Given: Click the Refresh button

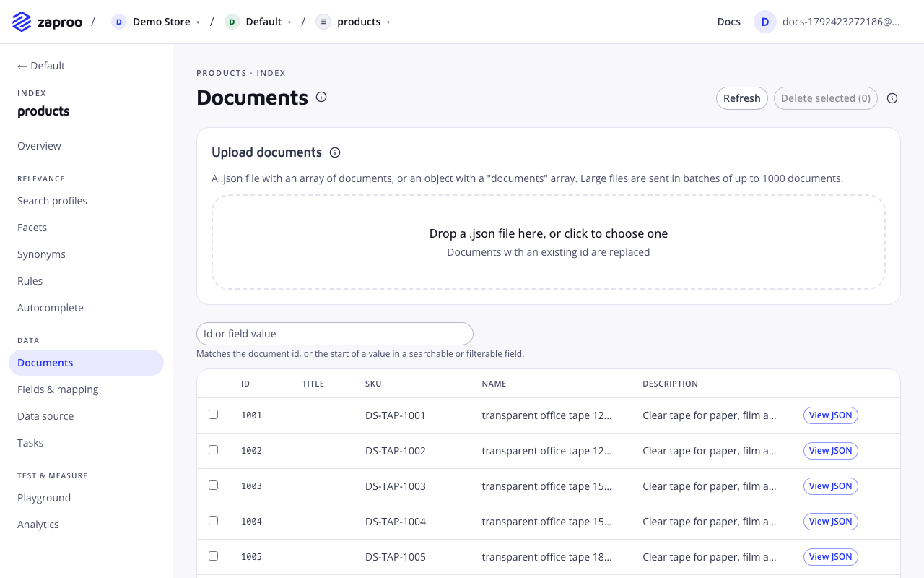Looking at the screenshot, I should 742,98.
